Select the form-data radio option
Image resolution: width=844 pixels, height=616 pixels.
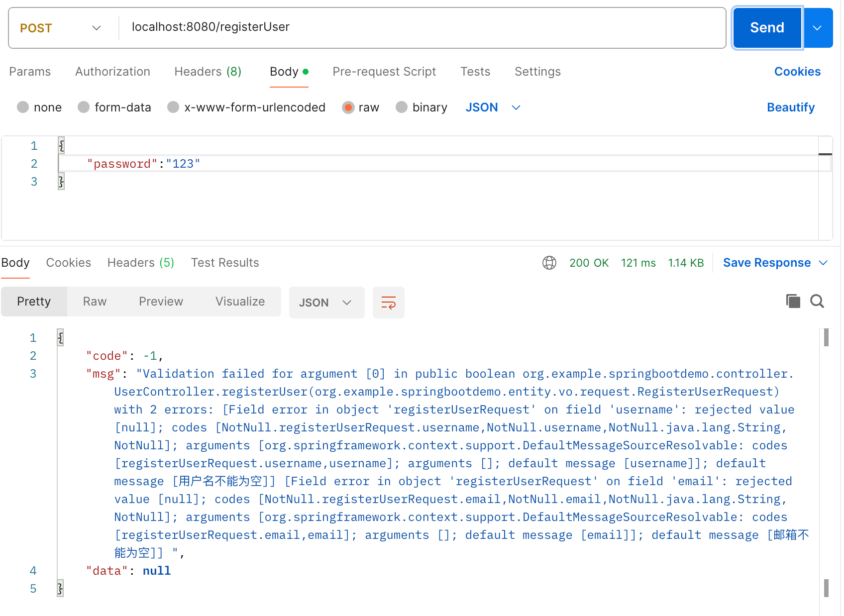point(84,107)
